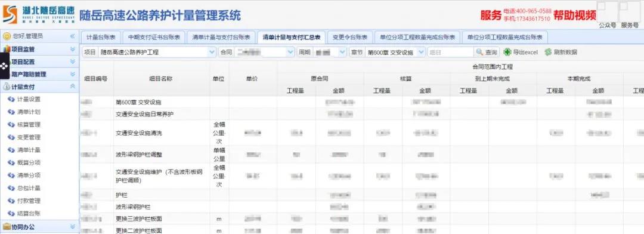The width and height of the screenshot is (644, 234).
Task: Select the 交通安全设施清洗 row
Action: pyautogui.click(x=361, y=133)
